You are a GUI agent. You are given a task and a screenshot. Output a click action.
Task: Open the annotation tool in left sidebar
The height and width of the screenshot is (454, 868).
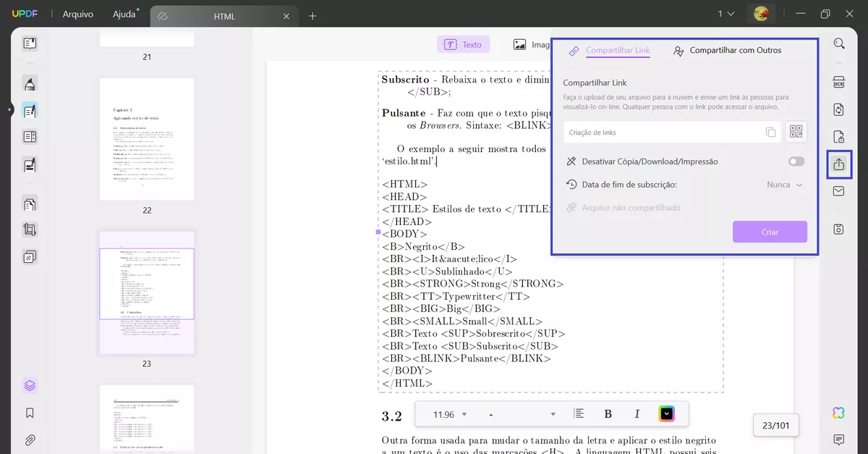(x=29, y=83)
